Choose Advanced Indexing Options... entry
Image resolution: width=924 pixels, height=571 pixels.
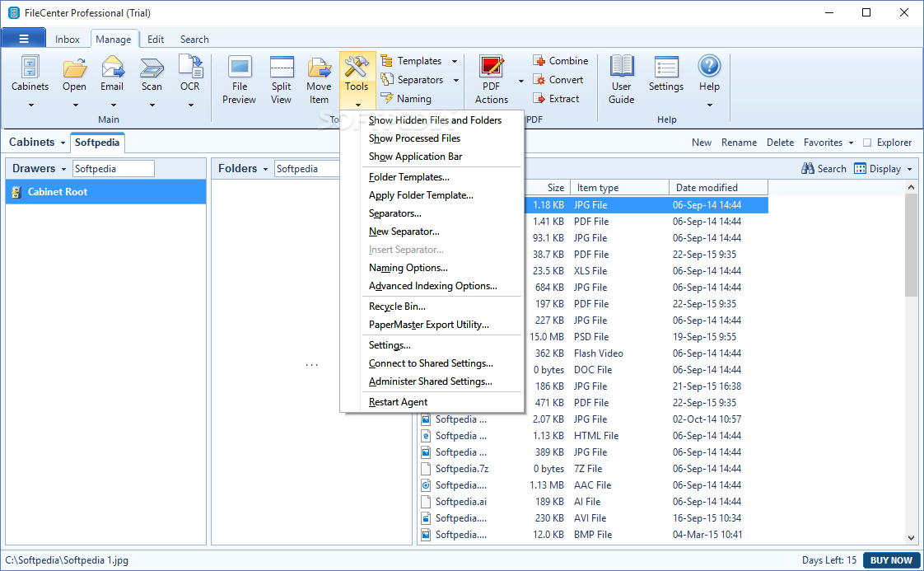[433, 286]
